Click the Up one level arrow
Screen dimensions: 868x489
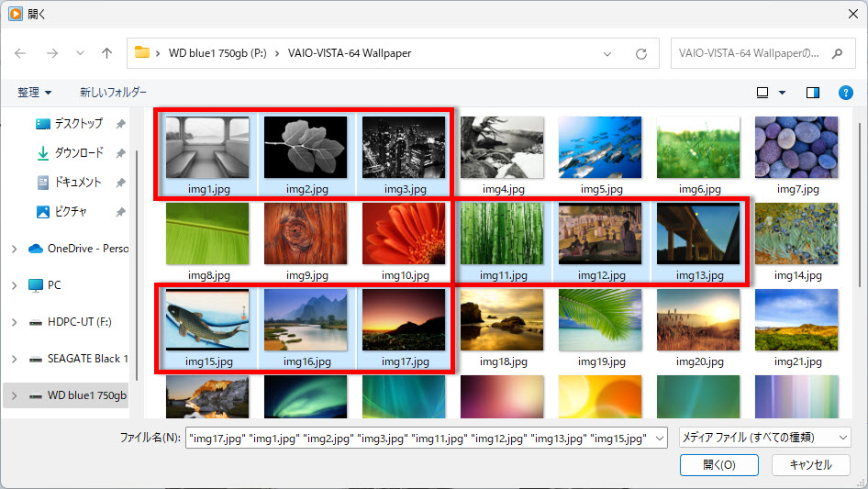click(x=106, y=53)
